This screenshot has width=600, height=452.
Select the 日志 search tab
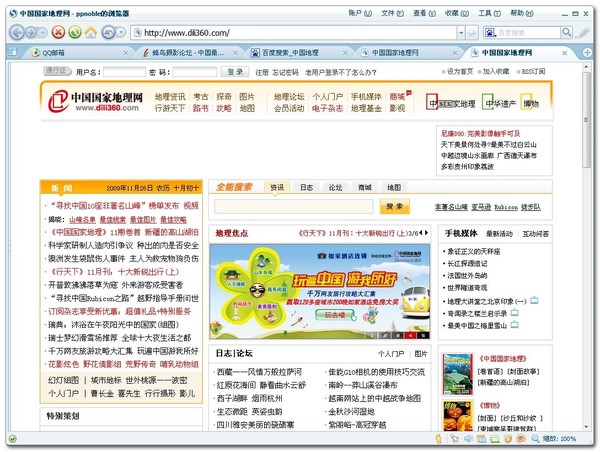(x=307, y=188)
